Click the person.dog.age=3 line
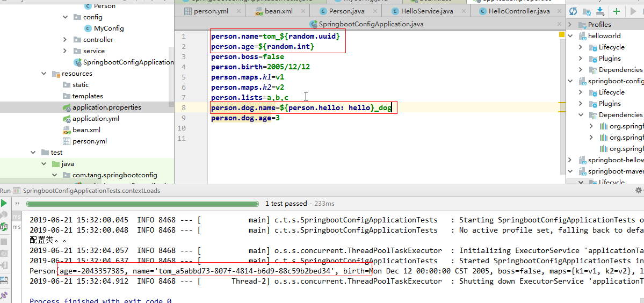644x303 pixels. (245, 118)
